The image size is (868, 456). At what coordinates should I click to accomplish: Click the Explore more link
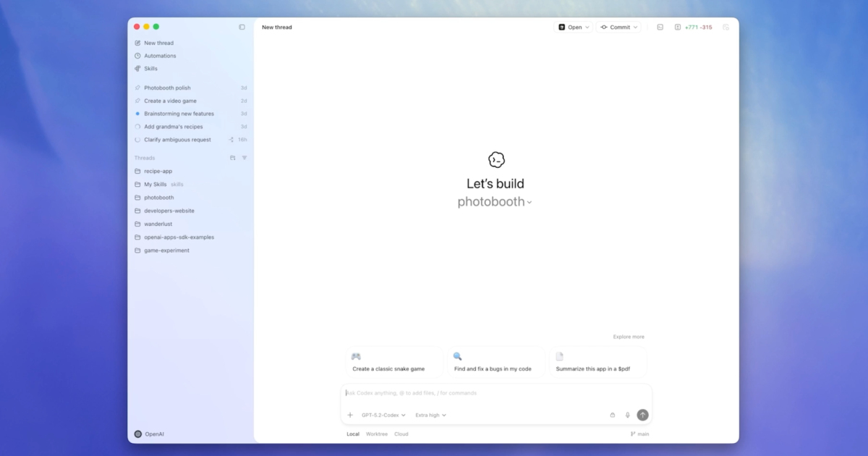tap(629, 337)
